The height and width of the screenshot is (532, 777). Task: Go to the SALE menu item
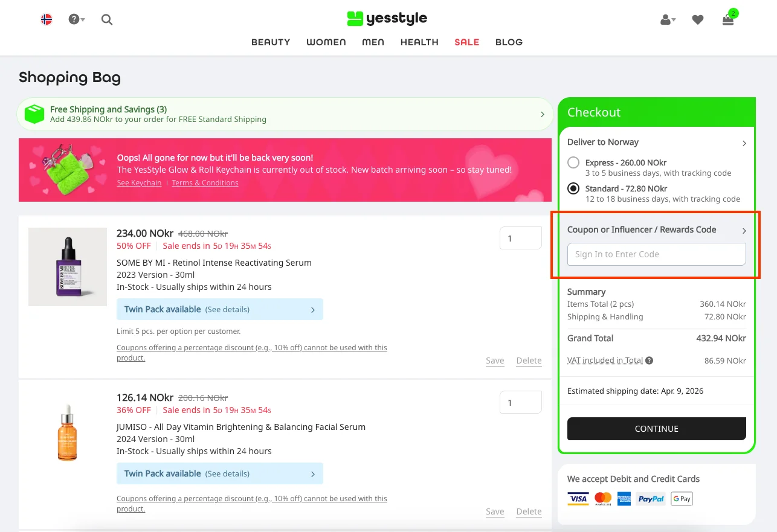(466, 42)
